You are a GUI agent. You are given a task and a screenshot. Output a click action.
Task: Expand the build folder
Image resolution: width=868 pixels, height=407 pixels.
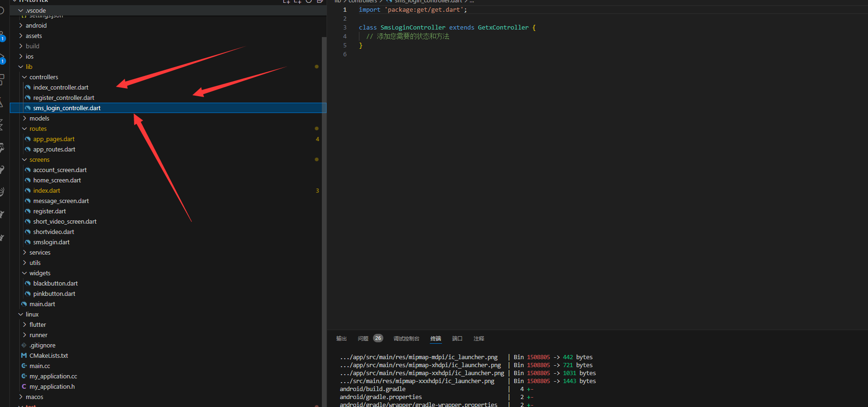click(x=21, y=46)
